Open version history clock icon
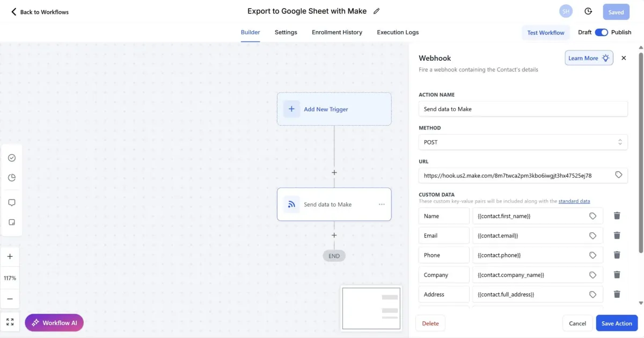 [x=588, y=11]
